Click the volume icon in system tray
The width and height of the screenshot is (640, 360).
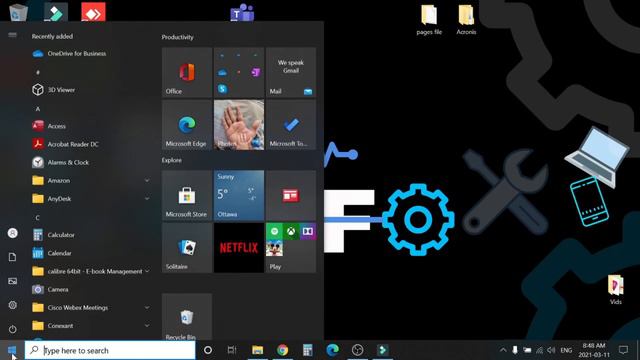click(551, 350)
